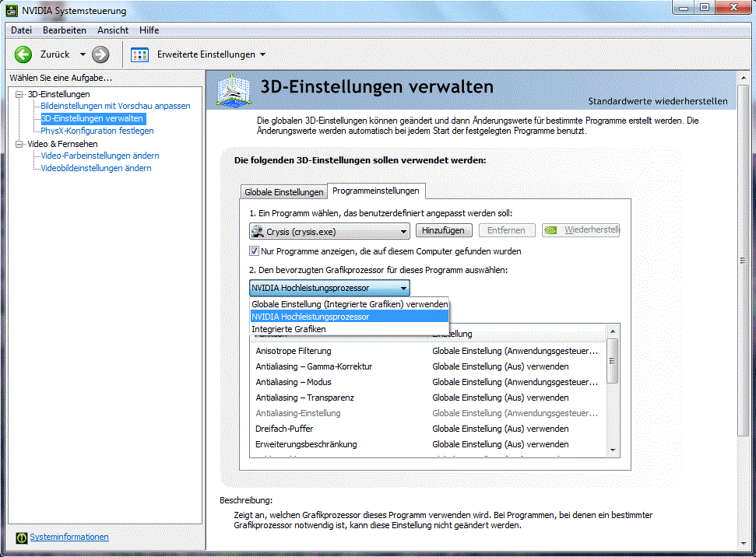
Task: Select Antialiasing – Modus row
Action: (x=427, y=382)
